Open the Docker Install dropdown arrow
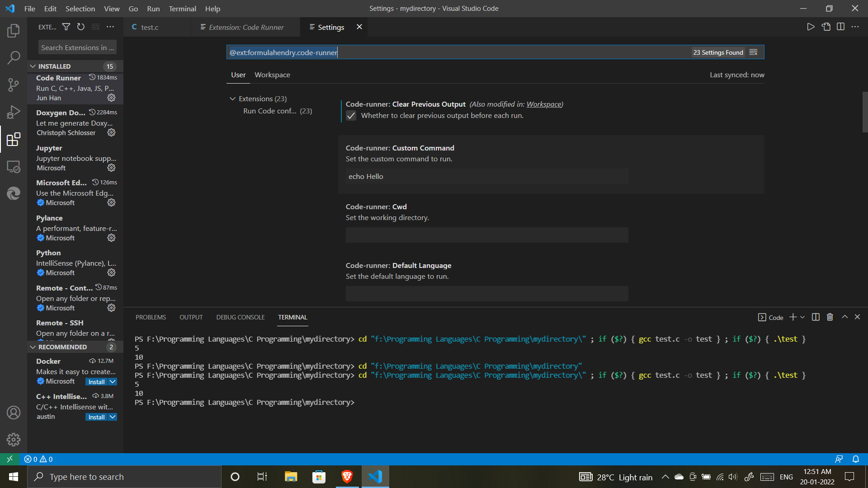The image size is (868, 488). [113, 382]
